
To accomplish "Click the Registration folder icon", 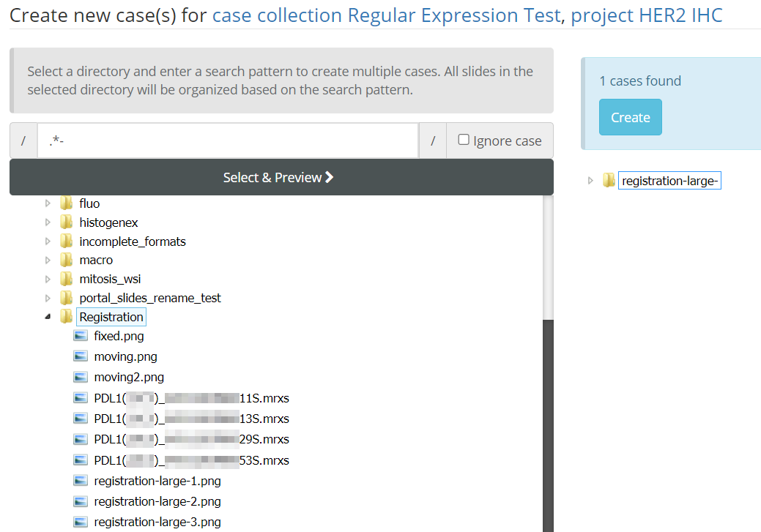I will pyautogui.click(x=67, y=317).
